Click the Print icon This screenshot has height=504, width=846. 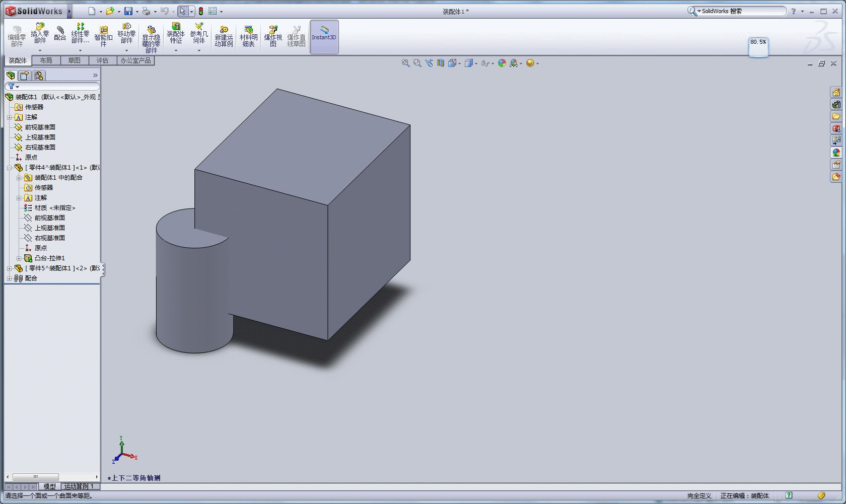coord(146,11)
